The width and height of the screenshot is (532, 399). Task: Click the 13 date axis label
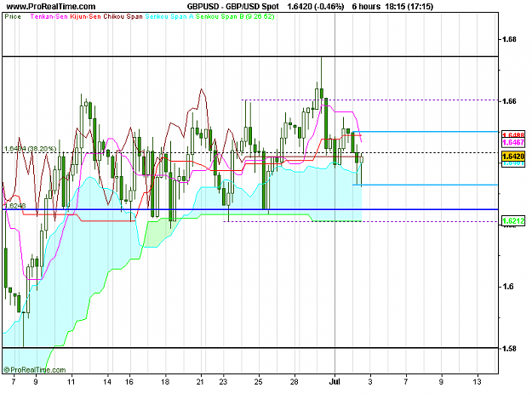(x=478, y=382)
